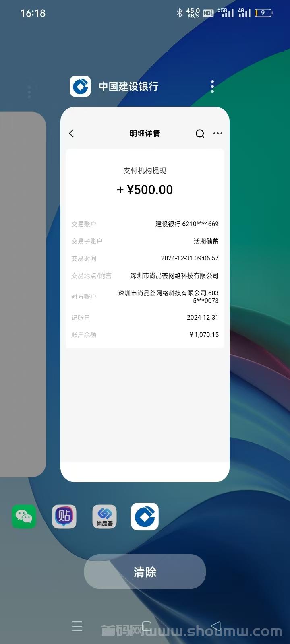290x644 pixels.
Task: Tap the back chevron in 明细详情
Action: (x=72, y=133)
